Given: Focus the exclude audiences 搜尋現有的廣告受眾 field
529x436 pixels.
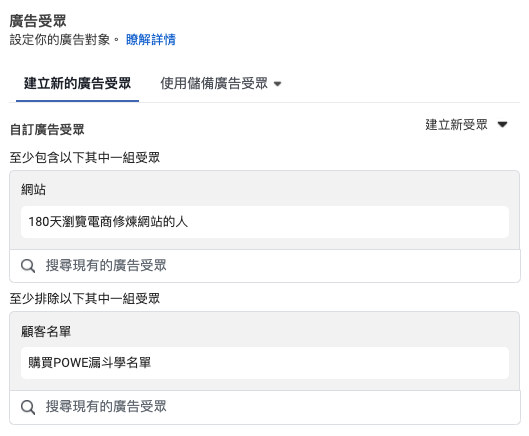Looking at the screenshot, I should [265, 407].
